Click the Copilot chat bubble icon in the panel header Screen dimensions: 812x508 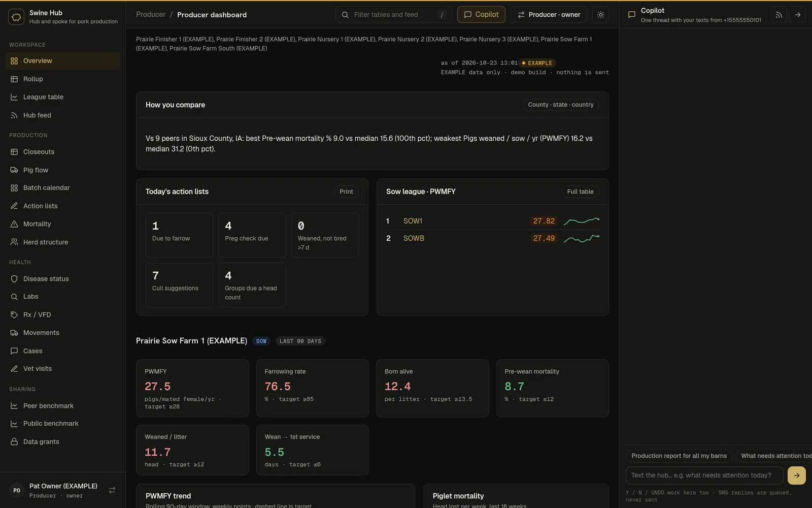click(632, 15)
